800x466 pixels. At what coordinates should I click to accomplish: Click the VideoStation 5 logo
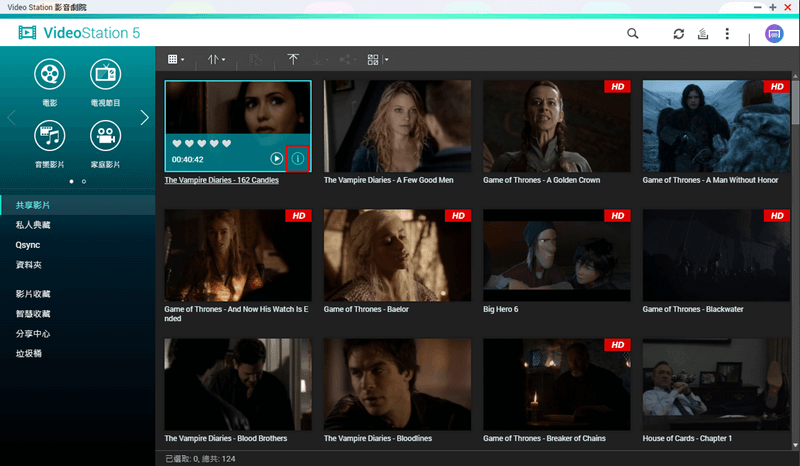pyautogui.click(x=79, y=33)
